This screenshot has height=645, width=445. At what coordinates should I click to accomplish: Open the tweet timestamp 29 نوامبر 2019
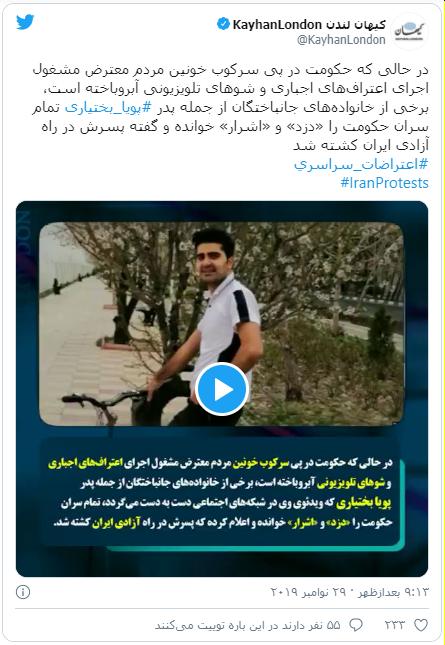tap(350, 592)
